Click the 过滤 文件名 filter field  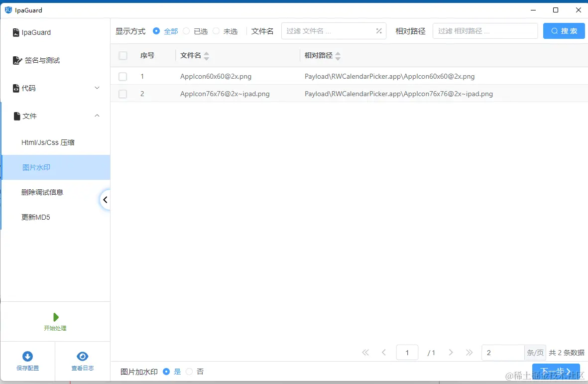pyautogui.click(x=329, y=30)
